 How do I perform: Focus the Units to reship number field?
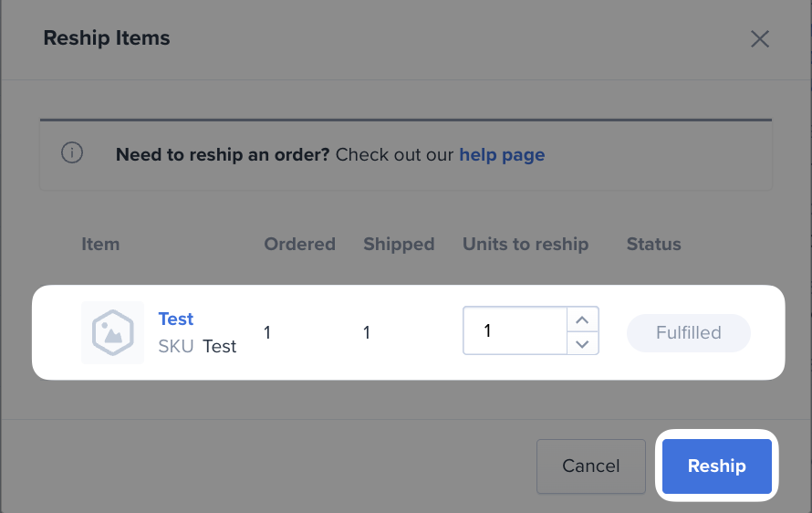pos(515,330)
